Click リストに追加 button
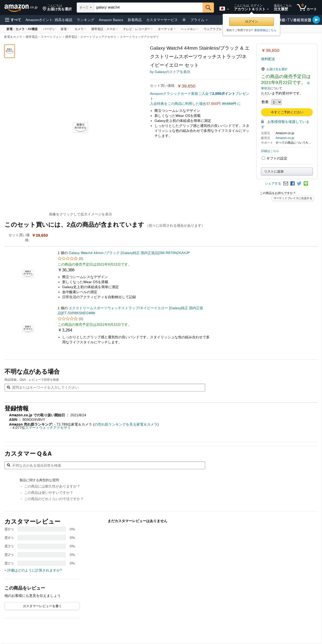The image size is (322, 644). 287,171
